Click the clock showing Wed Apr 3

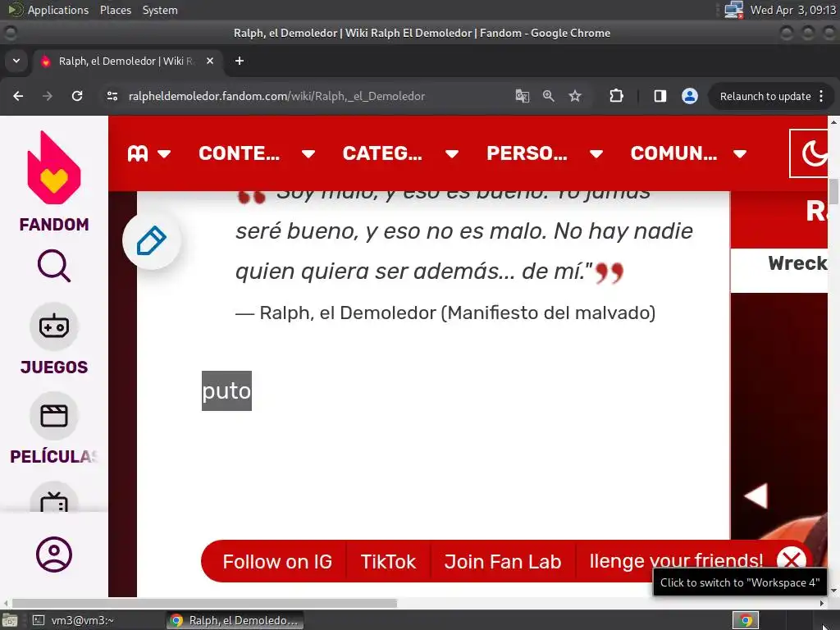click(x=792, y=10)
